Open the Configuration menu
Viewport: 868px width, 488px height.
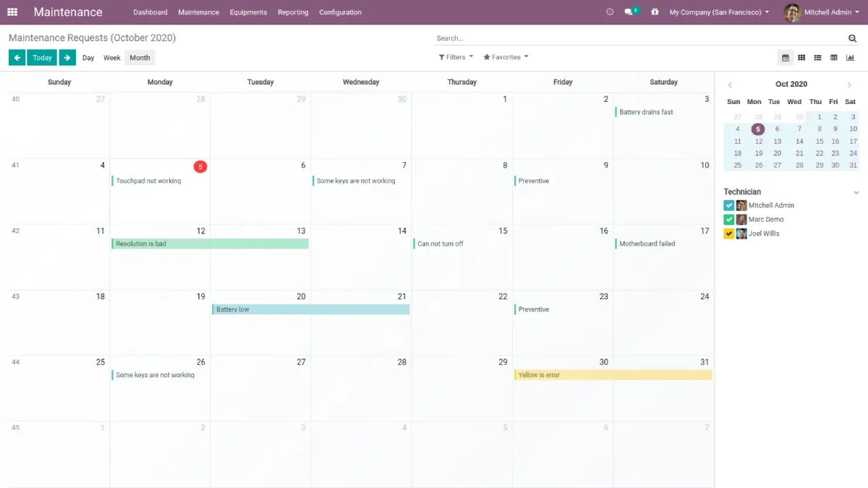click(x=340, y=12)
